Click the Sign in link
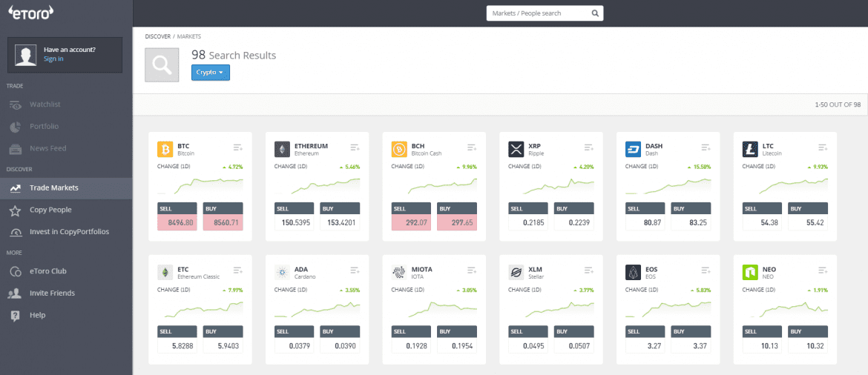Screen dimensions: 868x375 point(53,59)
